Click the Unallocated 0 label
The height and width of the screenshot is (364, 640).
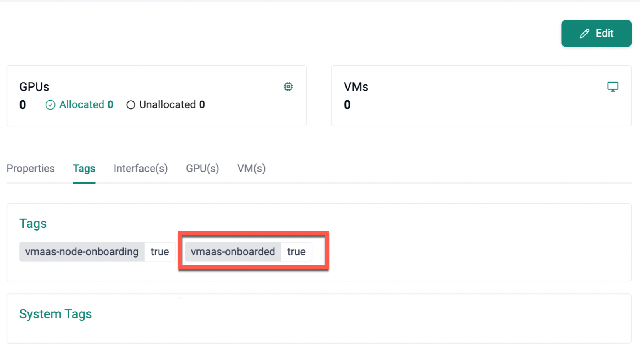pos(172,105)
